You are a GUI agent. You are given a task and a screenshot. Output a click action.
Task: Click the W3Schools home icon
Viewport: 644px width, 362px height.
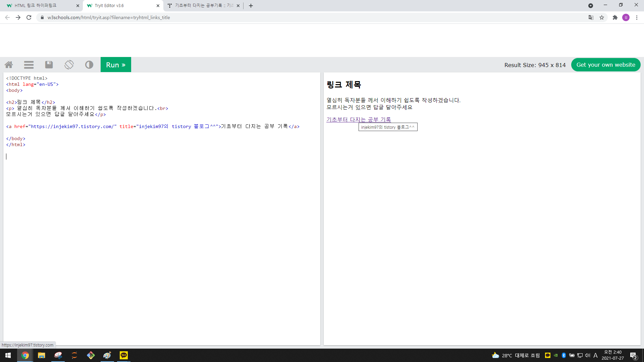9,65
